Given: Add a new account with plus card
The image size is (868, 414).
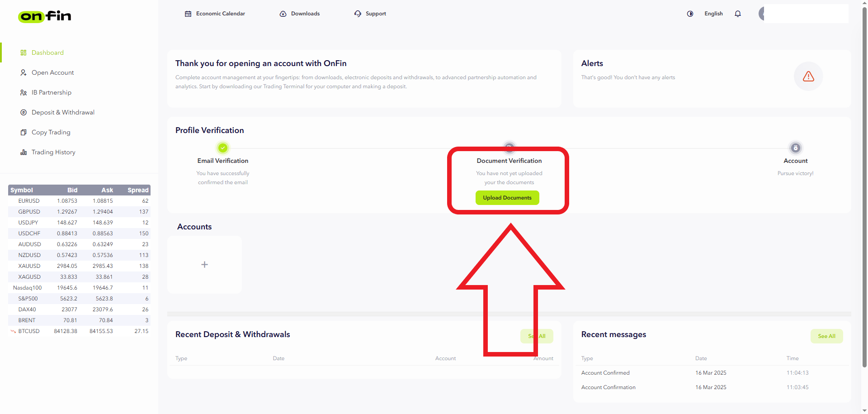Looking at the screenshot, I should pyautogui.click(x=204, y=265).
